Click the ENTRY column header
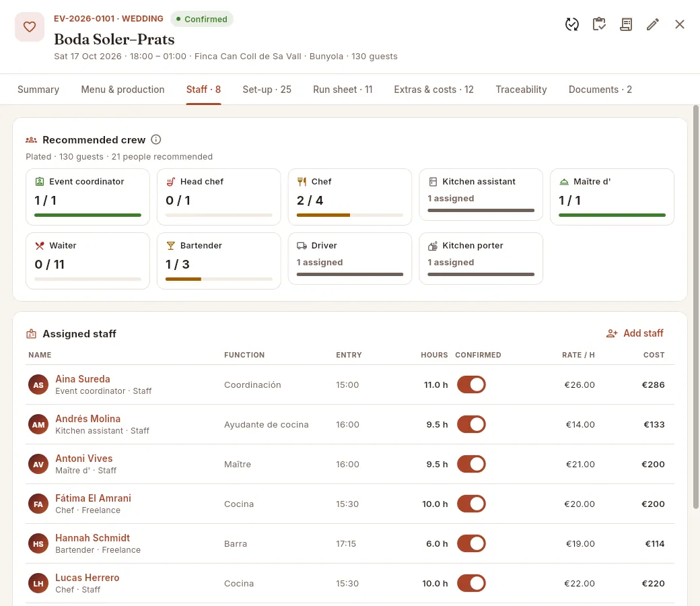This screenshot has width=700, height=606. point(349,355)
